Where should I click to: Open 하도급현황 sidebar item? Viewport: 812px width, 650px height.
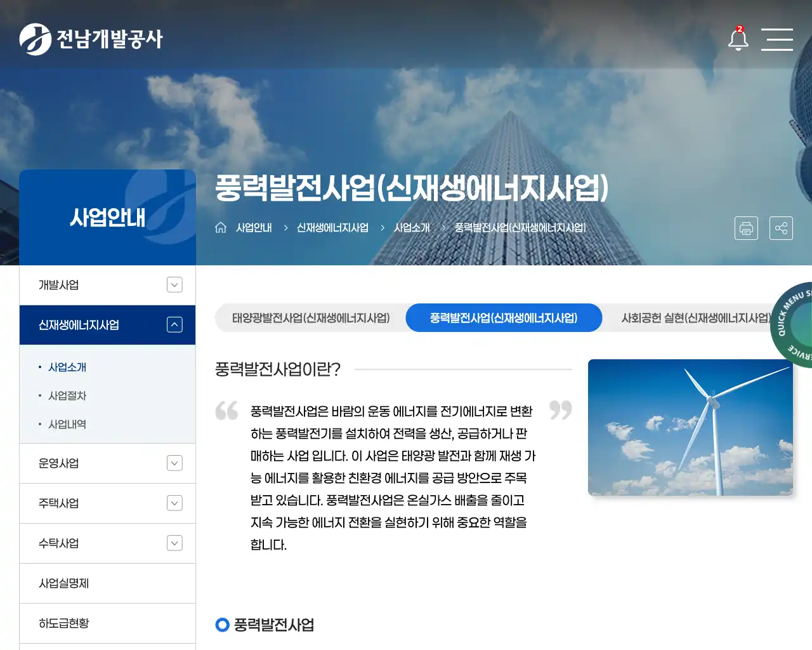coord(107,623)
